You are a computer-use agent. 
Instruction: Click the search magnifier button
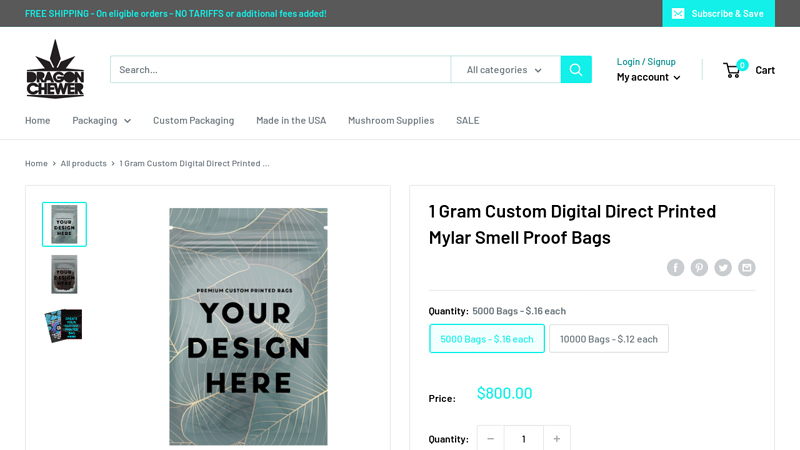(x=576, y=70)
